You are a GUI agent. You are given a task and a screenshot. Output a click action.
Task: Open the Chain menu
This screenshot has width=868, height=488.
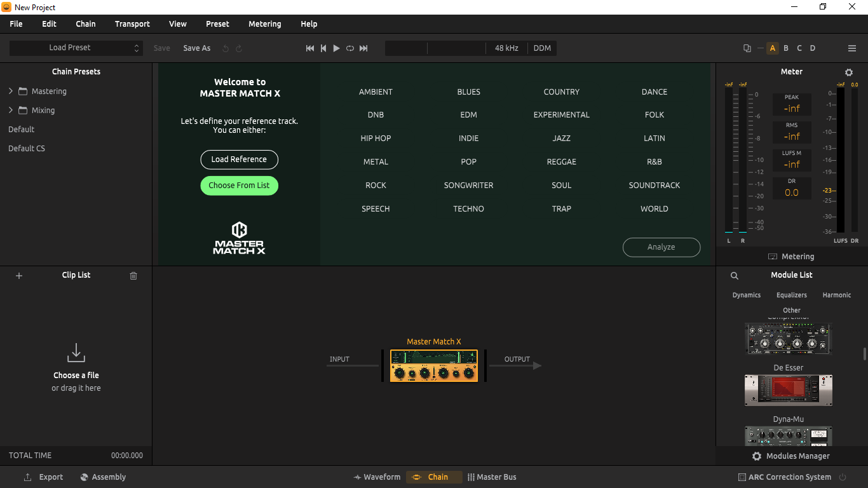pos(86,24)
